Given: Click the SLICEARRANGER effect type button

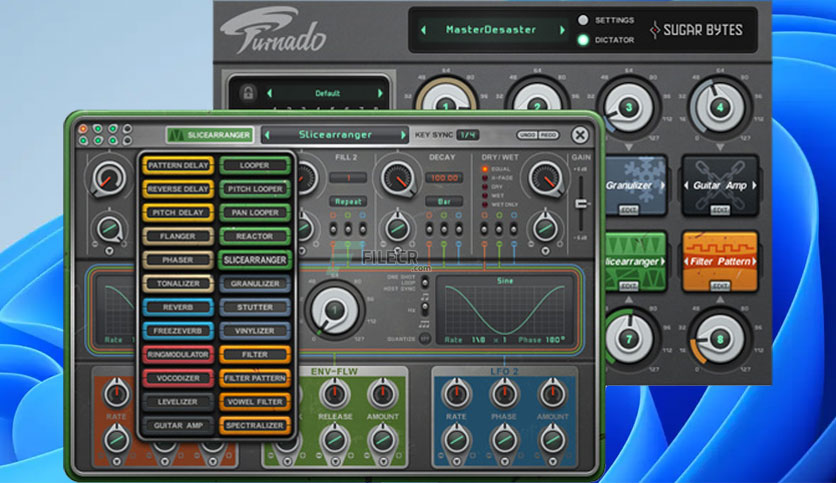Looking at the screenshot, I should (x=210, y=135).
